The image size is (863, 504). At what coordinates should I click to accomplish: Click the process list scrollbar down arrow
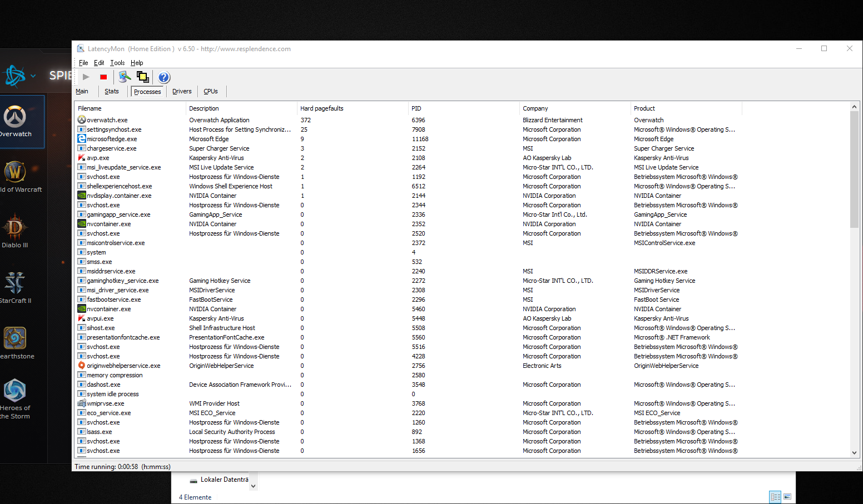coord(855,452)
